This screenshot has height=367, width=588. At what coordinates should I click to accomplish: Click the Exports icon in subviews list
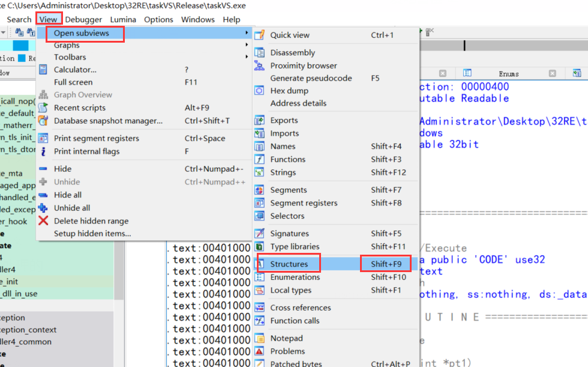259,120
